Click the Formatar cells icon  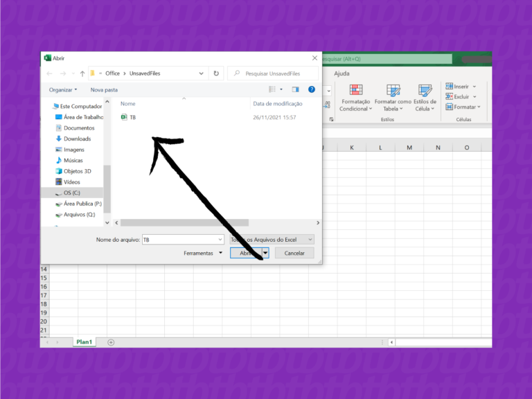pyautogui.click(x=449, y=107)
